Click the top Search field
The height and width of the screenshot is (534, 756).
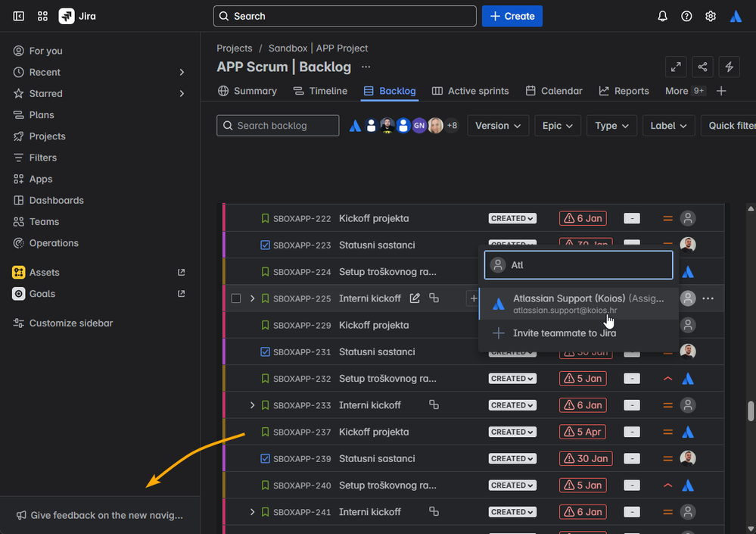pos(345,16)
